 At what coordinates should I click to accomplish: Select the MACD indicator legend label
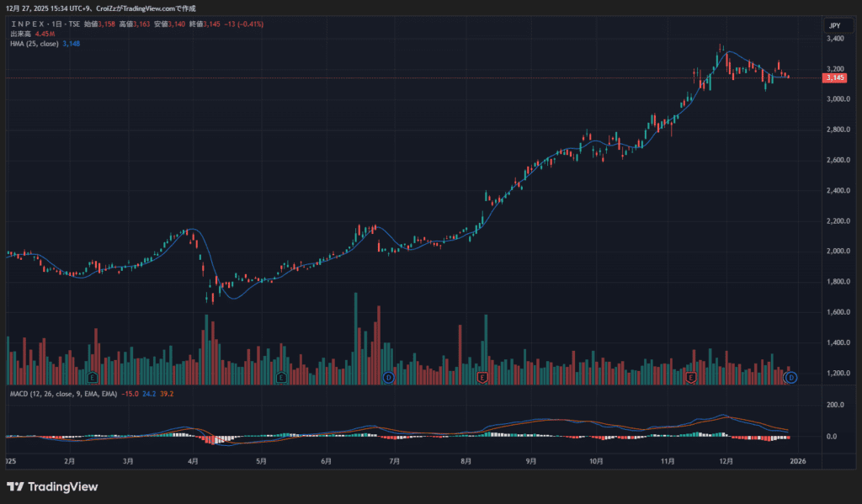pos(62,393)
